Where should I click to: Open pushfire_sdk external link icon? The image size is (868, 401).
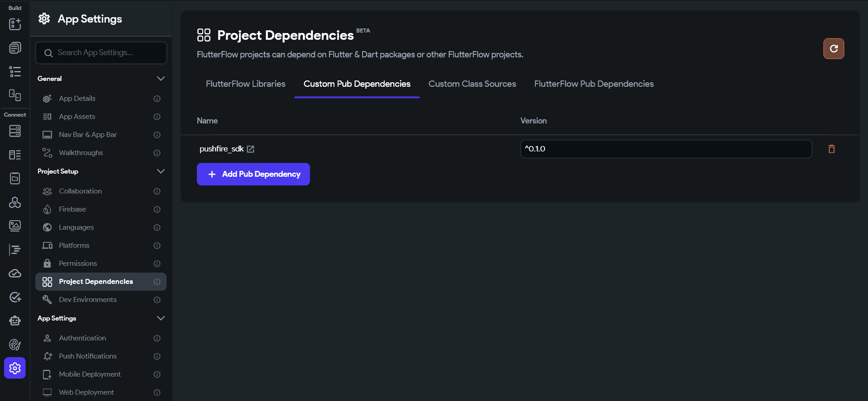(x=250, y=149)
